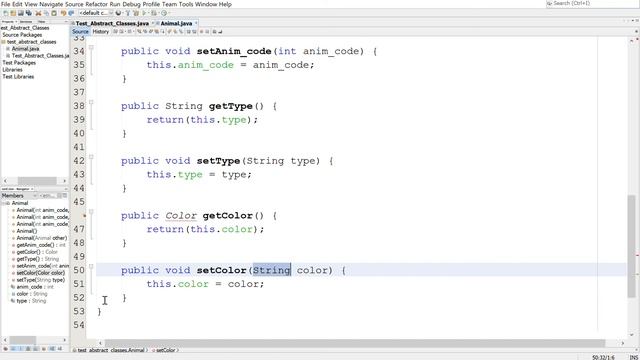Click the Open Project toolbar icon
Viewport: 640px width, 360px height.
coord(20,13)
